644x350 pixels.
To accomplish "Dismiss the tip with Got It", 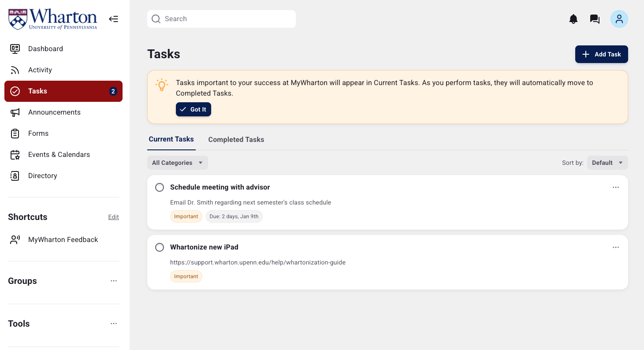I will [193, 109].
